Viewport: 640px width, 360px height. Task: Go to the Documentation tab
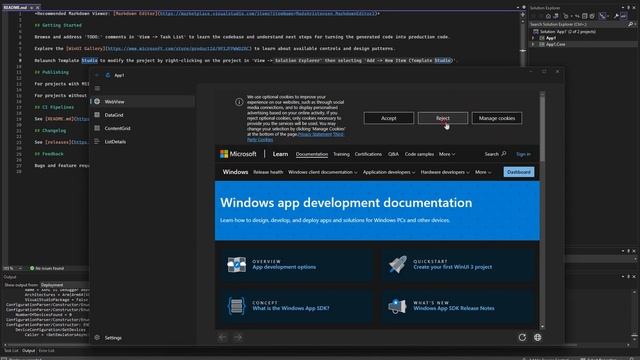312,154
